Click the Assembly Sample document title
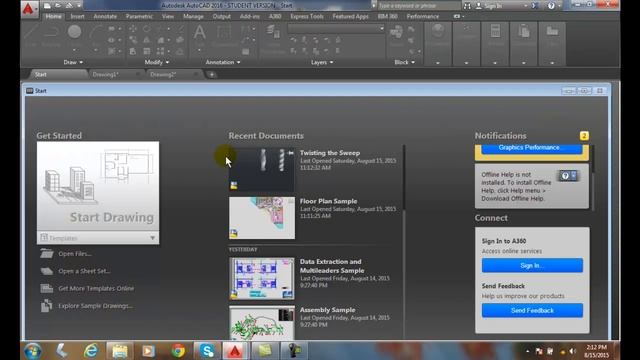640x360 pixels. click(x=327, y=310)
